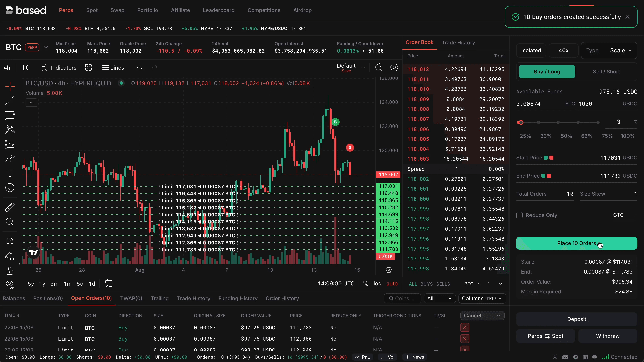Open the 40x leverage dropdown
Viewport: 644px width, 362px height.
click(563, 50)
